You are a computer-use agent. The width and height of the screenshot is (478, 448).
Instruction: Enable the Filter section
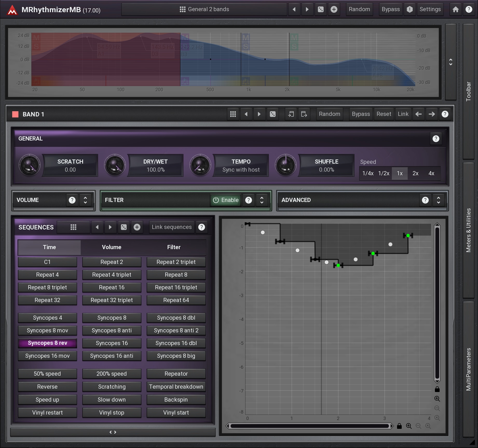[x=226, y=200]
